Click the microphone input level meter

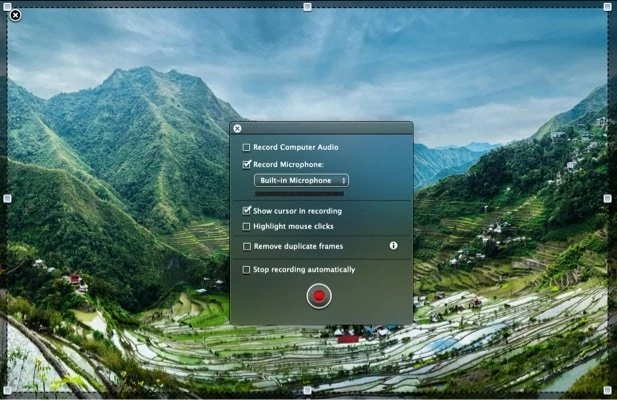tap(299, 194)
